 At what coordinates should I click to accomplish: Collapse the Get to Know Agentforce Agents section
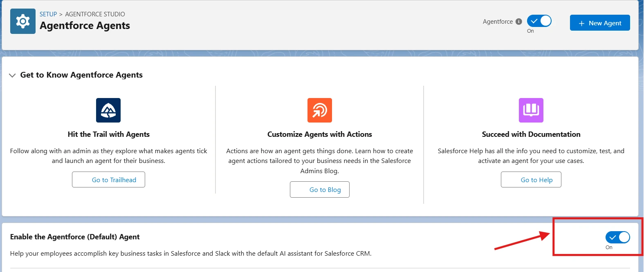pyautogui.click(x=12, y=75)
